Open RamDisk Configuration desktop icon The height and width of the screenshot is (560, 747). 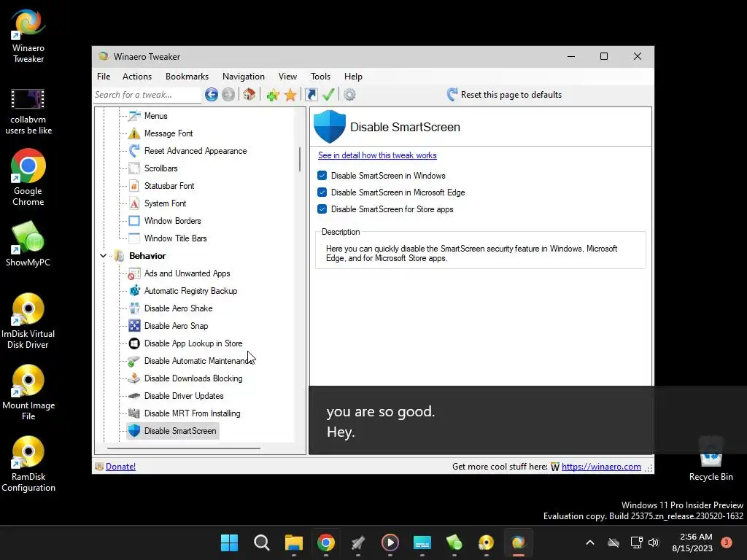click(28, 464)
